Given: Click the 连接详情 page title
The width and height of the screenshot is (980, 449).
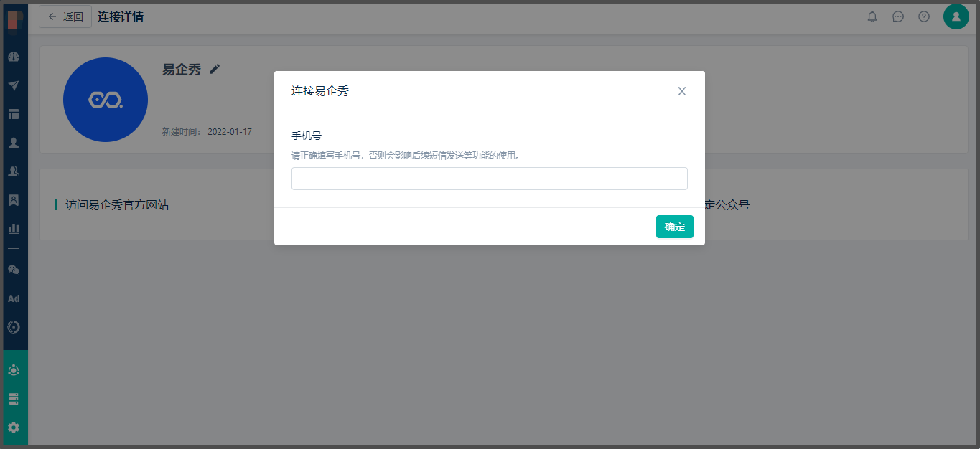Looking at the screenshot, I should click(121, 16).
